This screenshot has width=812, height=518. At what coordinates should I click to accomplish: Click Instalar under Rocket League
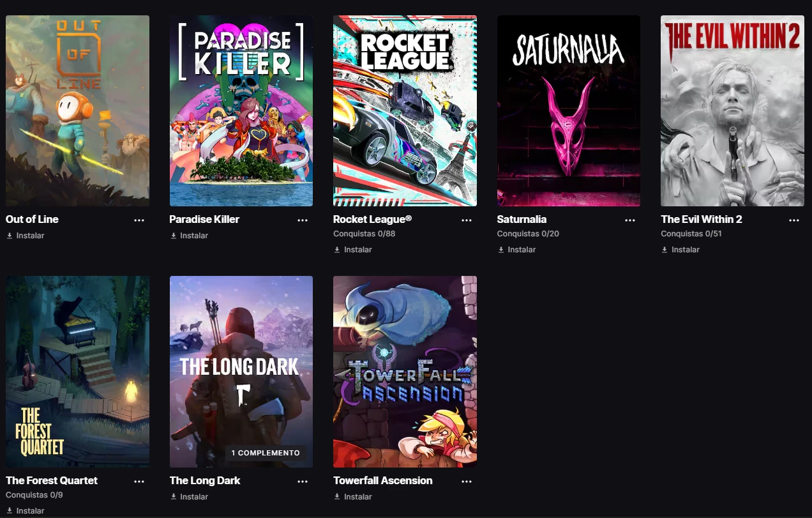tap(353, 250)
